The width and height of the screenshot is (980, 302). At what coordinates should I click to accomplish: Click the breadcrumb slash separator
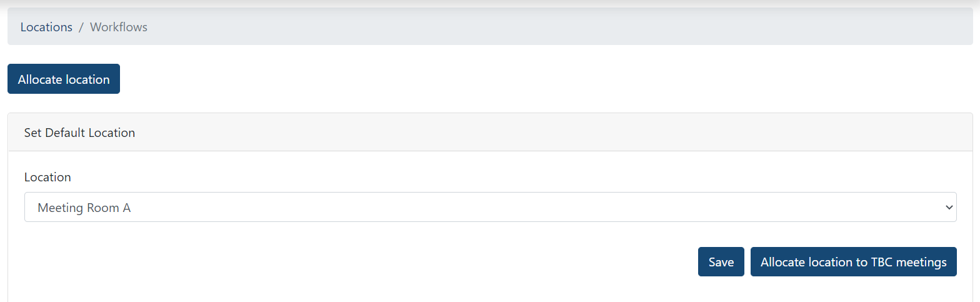[81, 27]
